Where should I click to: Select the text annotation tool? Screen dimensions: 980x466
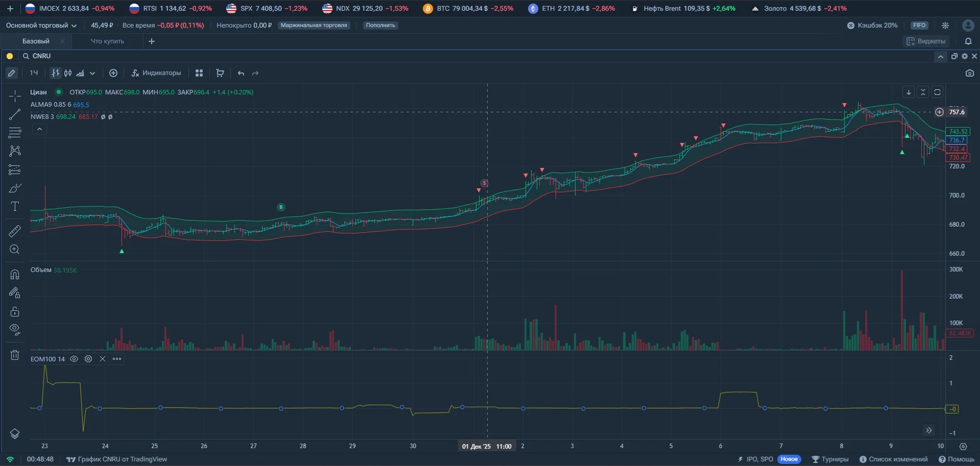click(x=15, y=206)
